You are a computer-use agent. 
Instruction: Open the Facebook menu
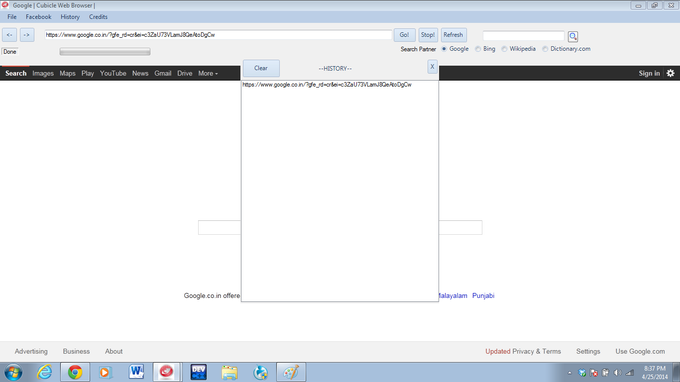tap(38, 17)
